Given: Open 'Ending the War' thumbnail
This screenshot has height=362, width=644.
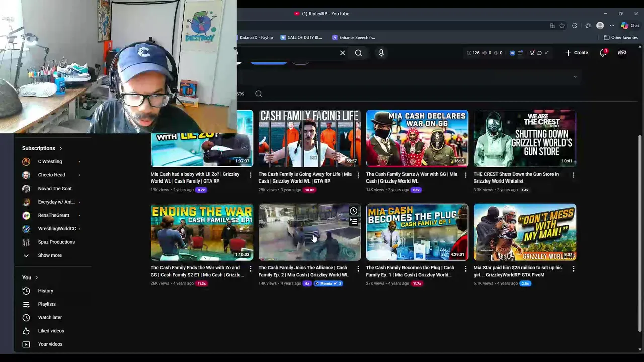Looking at the screenshot, I should 202,232.
